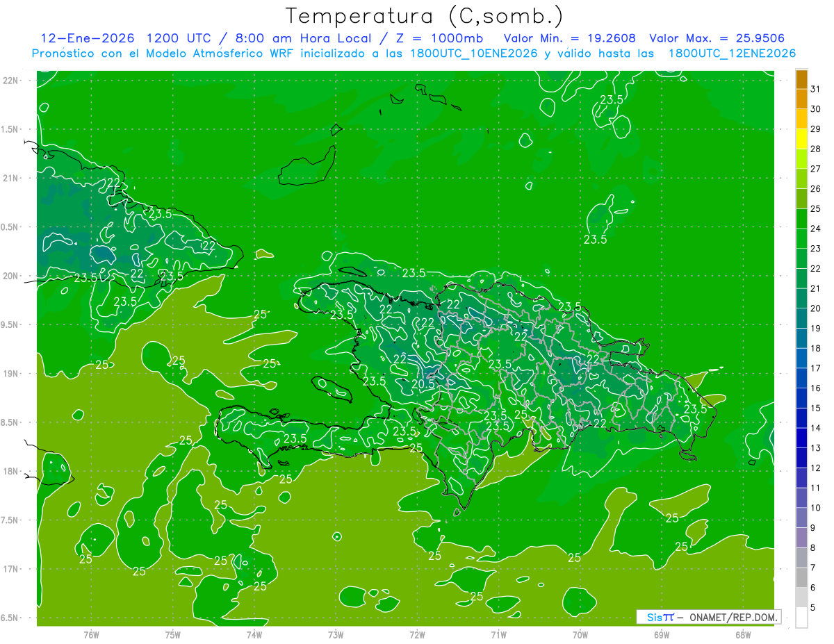The width and height of the screenshot is (834, 644).
Task: Click the "22N" latitude axis label
Action: [x=12, y=81]
